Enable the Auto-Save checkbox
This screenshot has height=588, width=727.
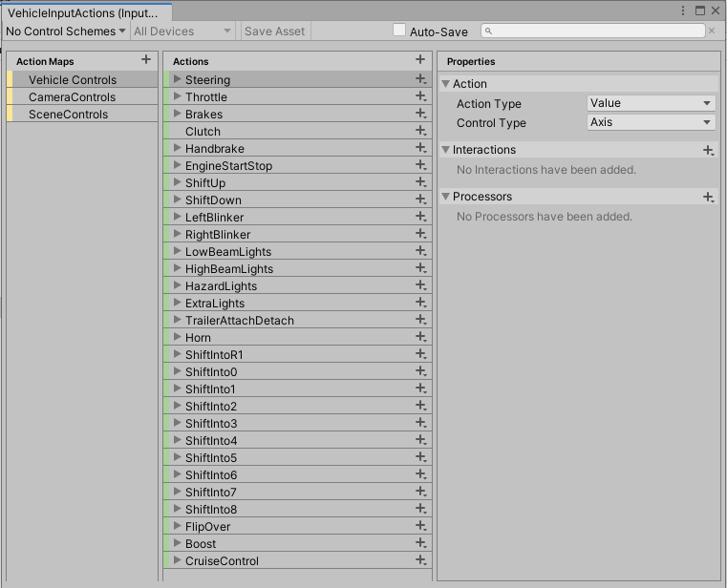click(399, 31)
